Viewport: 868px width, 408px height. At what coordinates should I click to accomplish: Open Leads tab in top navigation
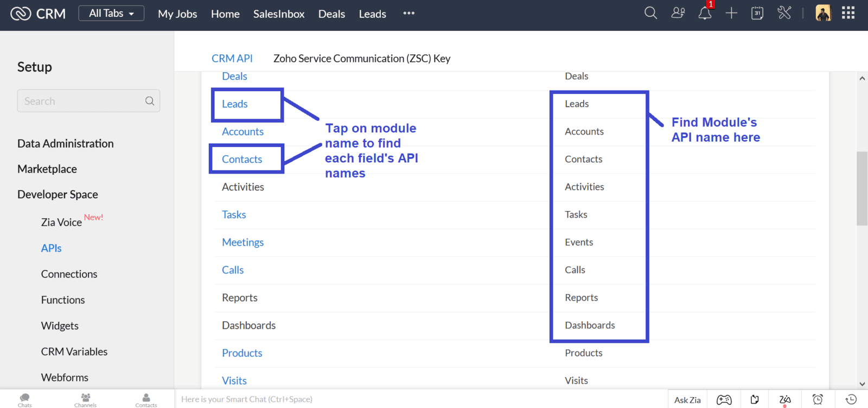[372, 14]
